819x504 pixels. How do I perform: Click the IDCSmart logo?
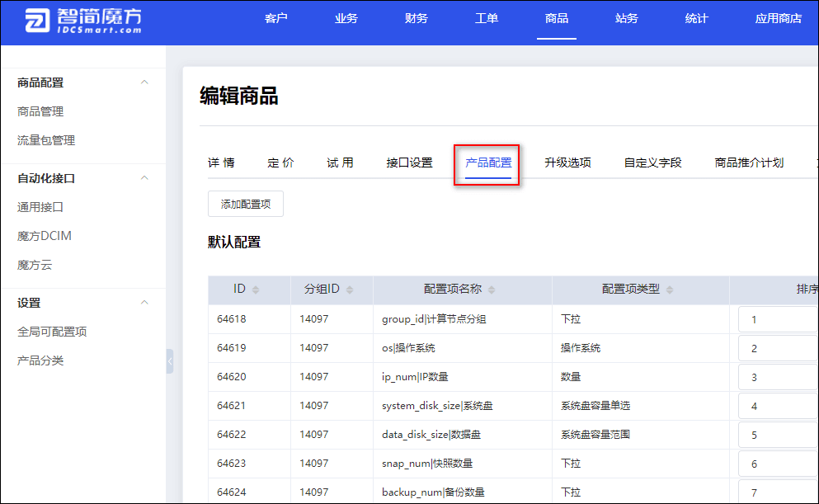(83, 21)
